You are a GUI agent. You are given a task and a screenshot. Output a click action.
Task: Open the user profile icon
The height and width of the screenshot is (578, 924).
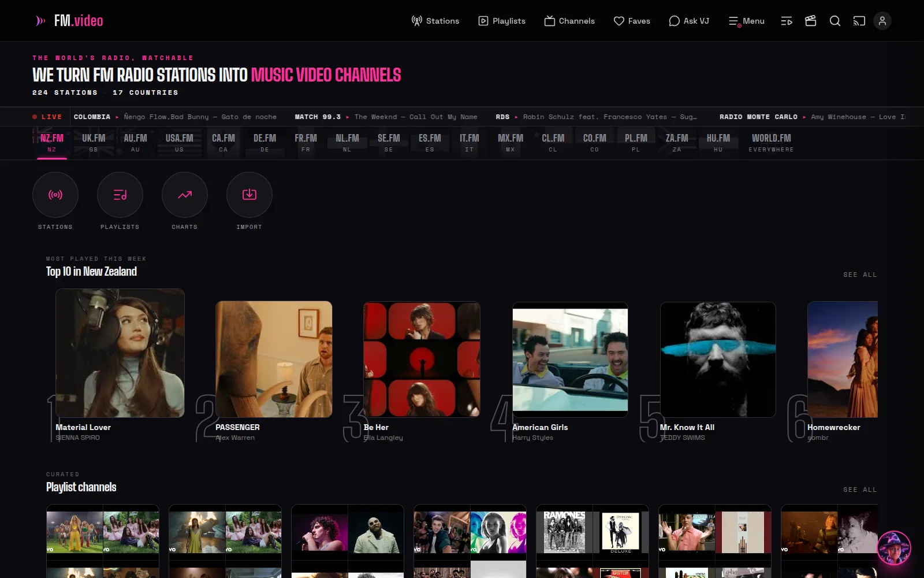click(x=882, y=21)
